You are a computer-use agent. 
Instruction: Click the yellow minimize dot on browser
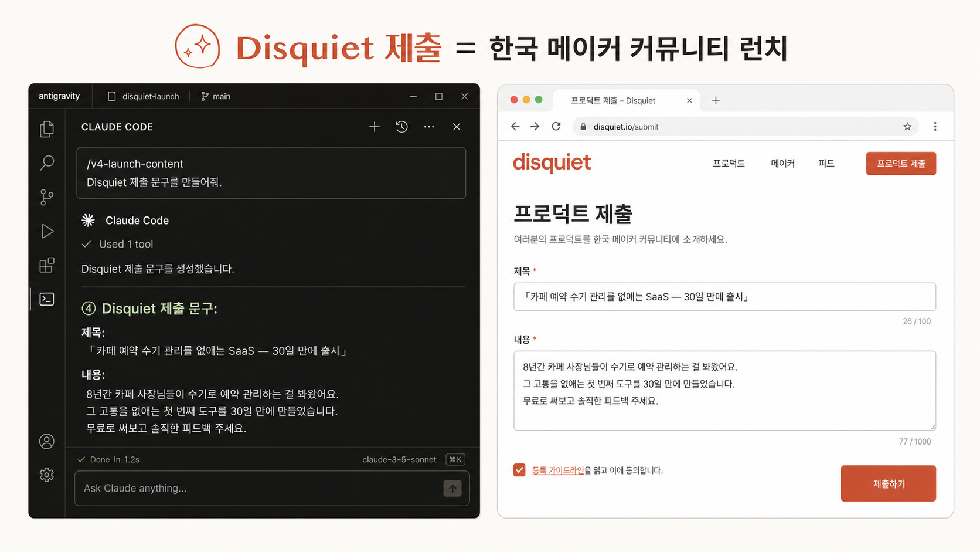click(x=526, y=100)
